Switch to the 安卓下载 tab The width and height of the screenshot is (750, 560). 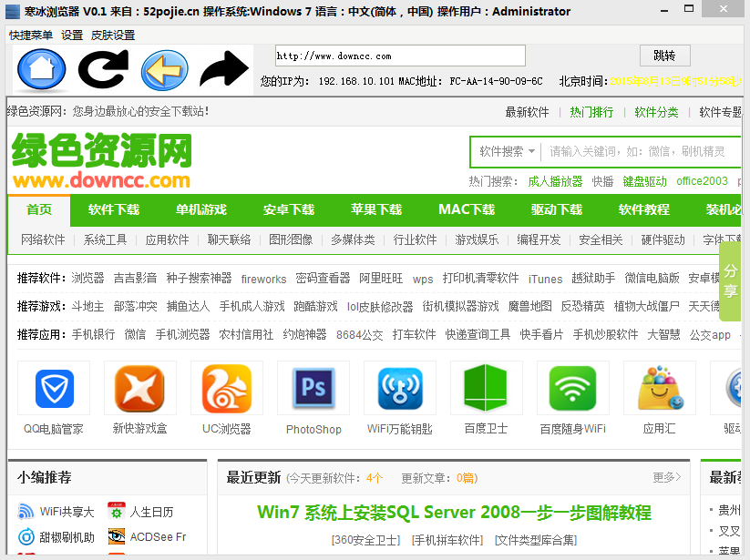(x=288, y=209)
